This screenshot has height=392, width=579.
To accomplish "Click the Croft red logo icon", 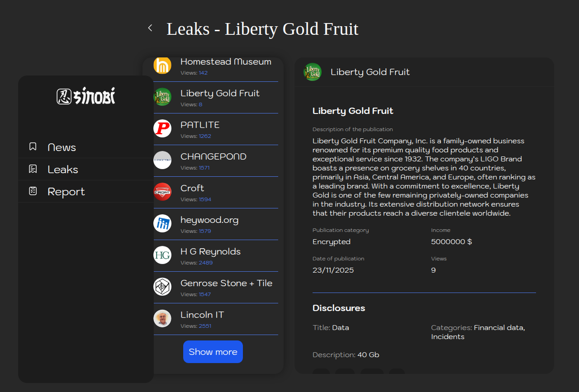I will tap(162, 192).
